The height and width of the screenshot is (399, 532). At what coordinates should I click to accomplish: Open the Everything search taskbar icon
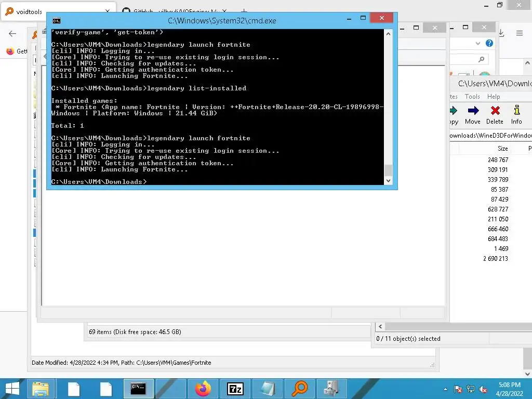click(300, 389)
